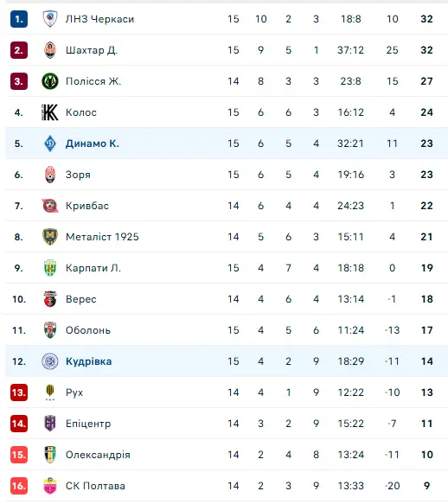The image size is (448, 504).
Task: Click the ЛНЗ Черкаси club crest
Action: 50,19
